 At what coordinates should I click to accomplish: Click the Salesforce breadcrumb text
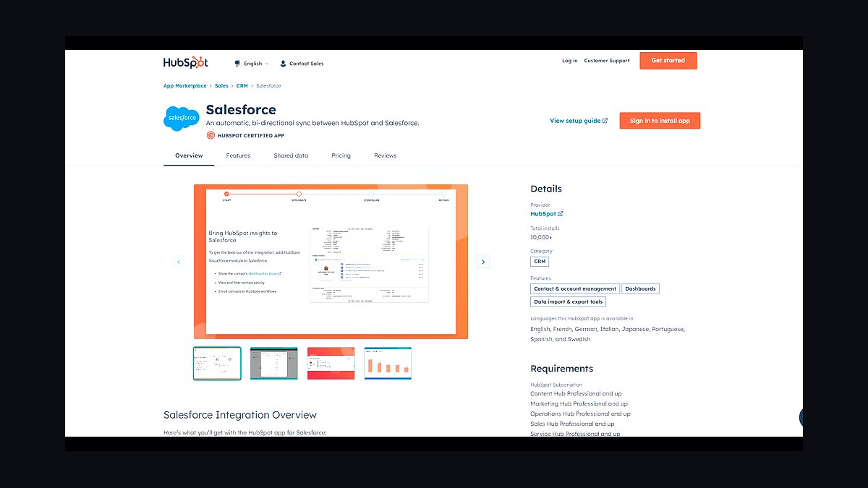pos(268,86)
